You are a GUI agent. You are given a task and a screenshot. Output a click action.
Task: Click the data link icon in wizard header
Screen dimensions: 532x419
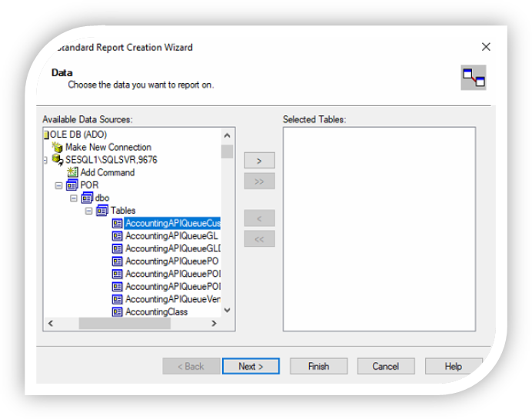coord(473,78)
